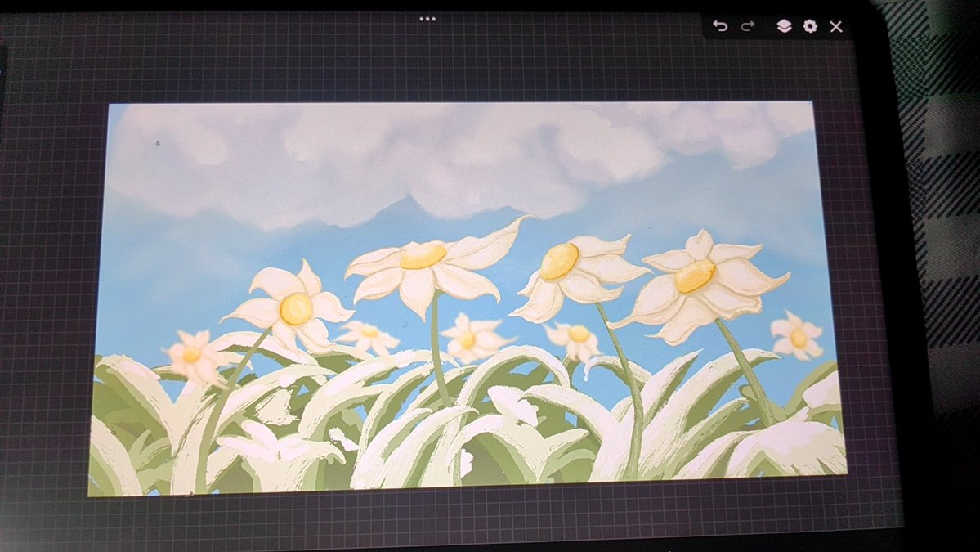Tap the flower painting canvas
980x552 pixels.
(x=467, y=298)
